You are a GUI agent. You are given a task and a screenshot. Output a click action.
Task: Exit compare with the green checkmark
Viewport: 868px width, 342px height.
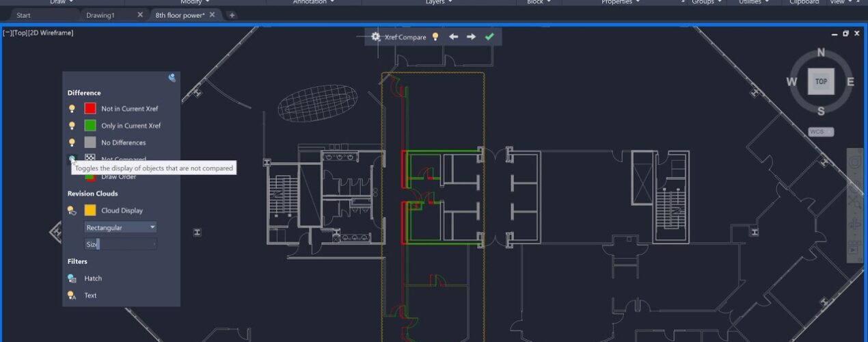pyautogui.click(x=489, y=37)
